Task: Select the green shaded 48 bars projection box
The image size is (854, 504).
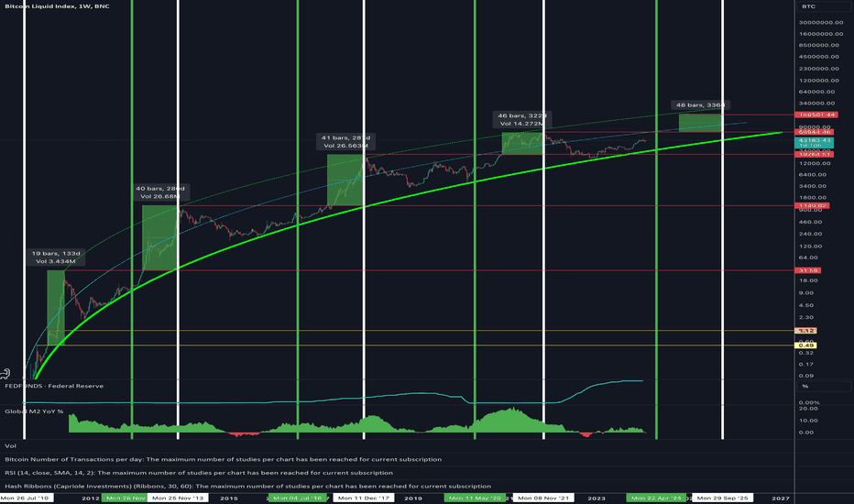Action: (x=700, y=123)
